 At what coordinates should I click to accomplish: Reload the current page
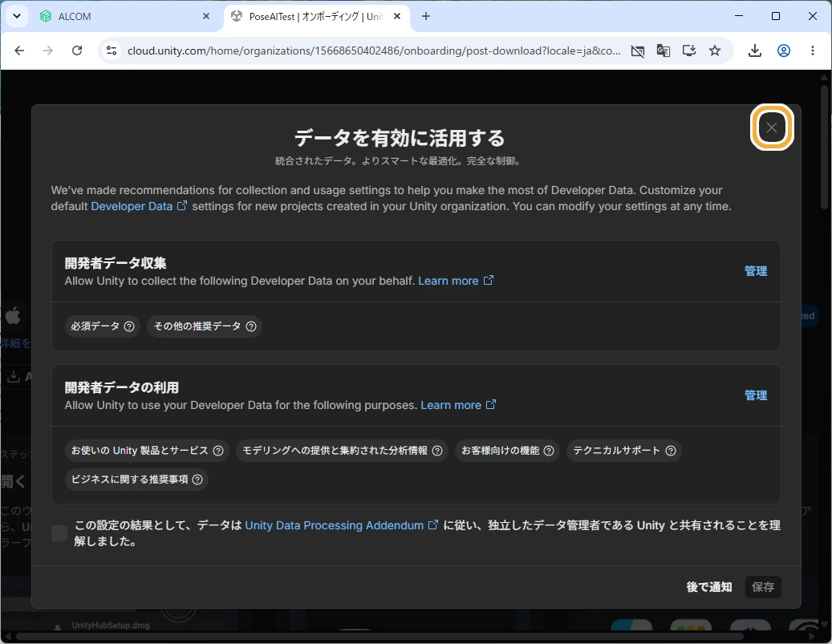(x=77, y=51)
